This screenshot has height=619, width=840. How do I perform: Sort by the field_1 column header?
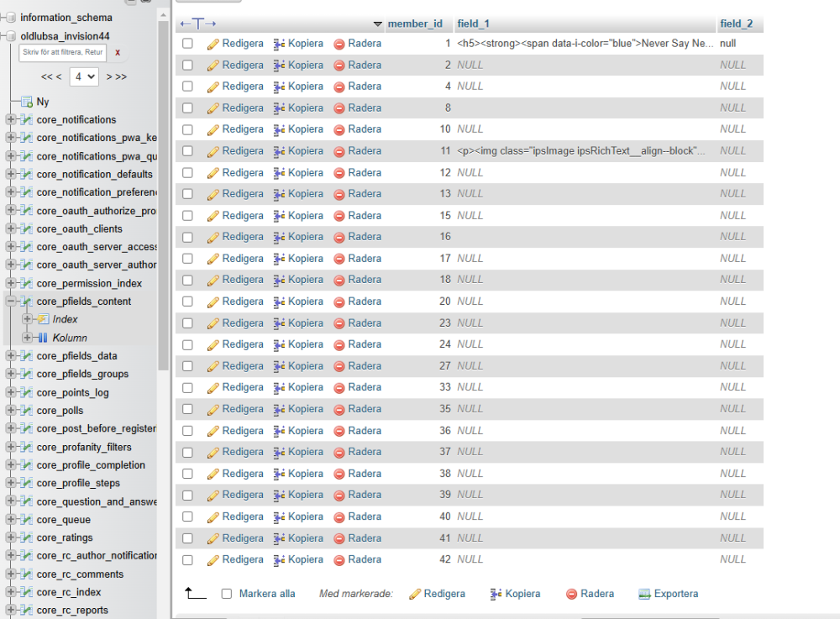click(473, 24)
